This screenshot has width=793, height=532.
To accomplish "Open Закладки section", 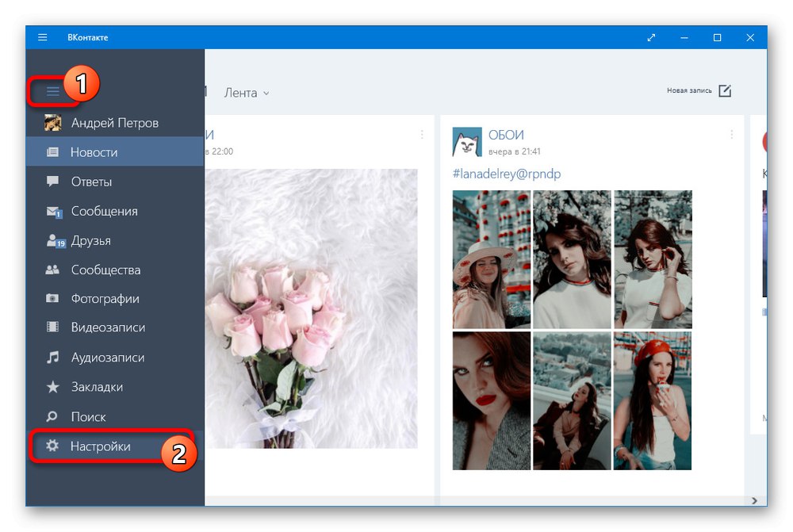I will [115, 387].
